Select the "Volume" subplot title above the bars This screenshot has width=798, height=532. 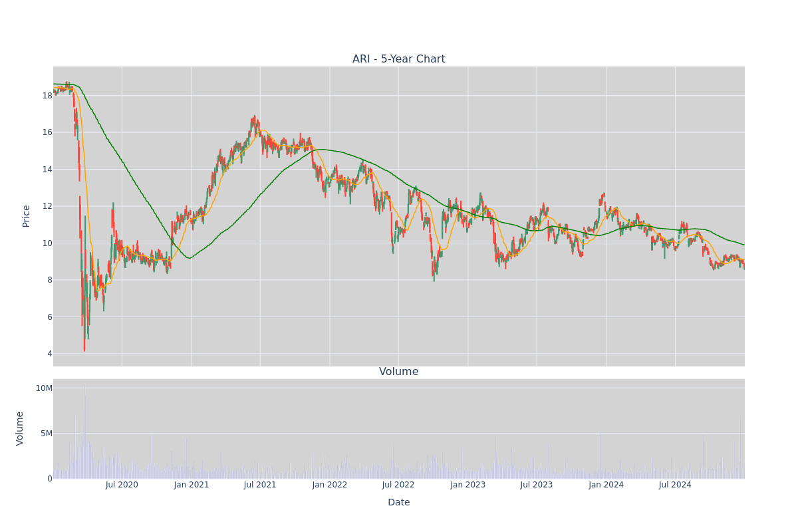point(399,372)
